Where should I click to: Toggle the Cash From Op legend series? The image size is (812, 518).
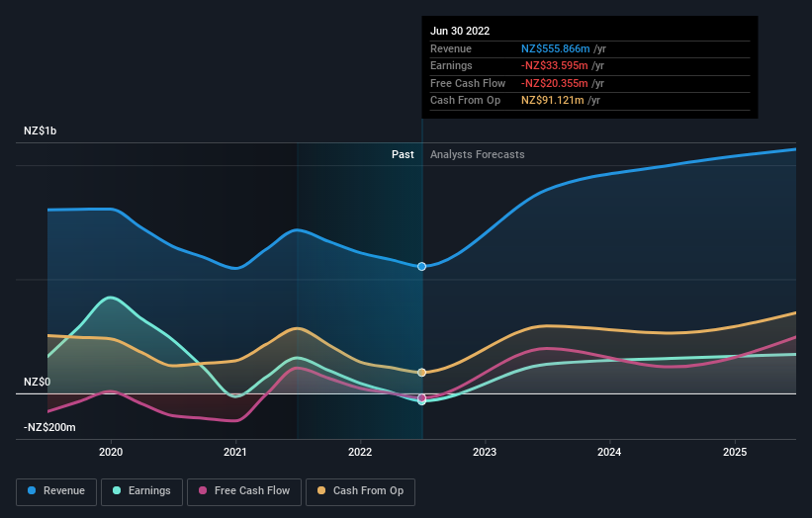pyautogui.click(x=360, y=491)
